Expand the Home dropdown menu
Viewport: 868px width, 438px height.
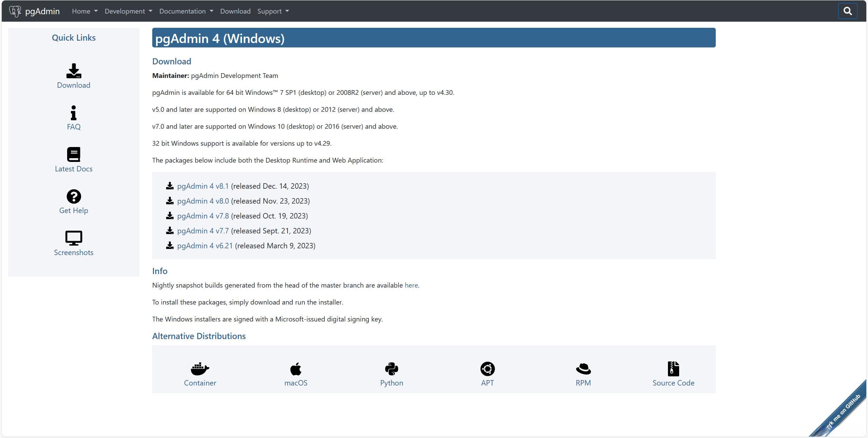click(85, 11)
